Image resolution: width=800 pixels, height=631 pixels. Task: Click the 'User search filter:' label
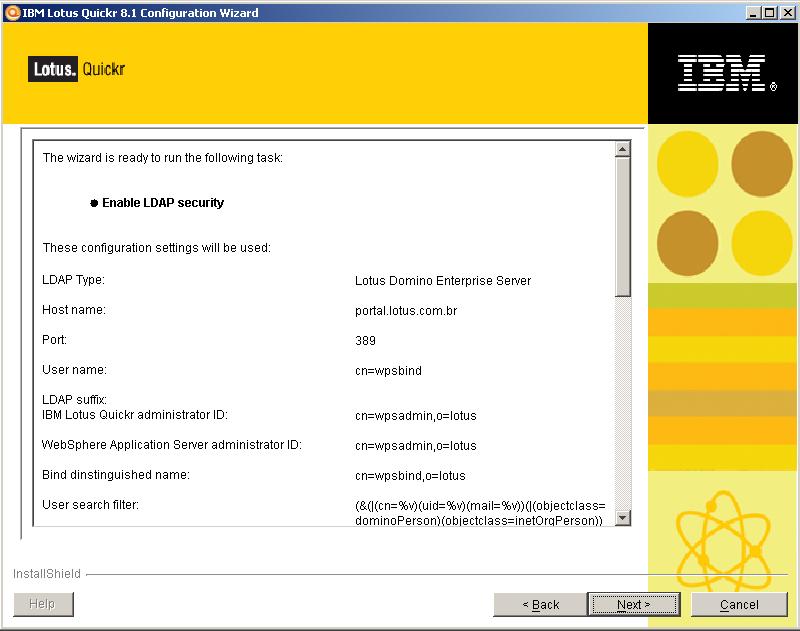90,505
